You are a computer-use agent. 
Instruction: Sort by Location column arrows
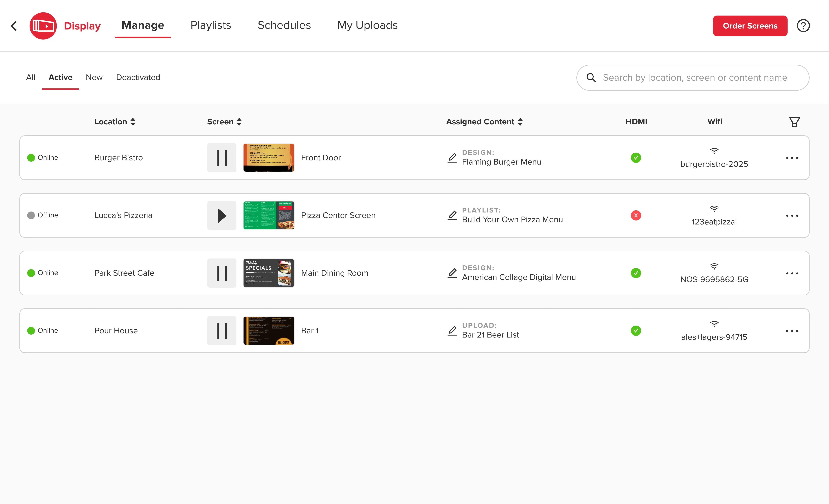[133, 122]
